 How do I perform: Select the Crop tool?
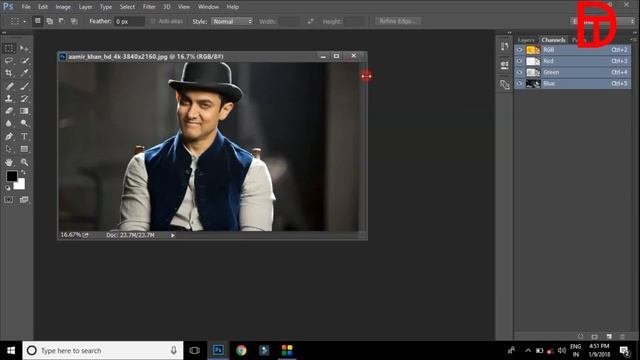coord(9,73)
